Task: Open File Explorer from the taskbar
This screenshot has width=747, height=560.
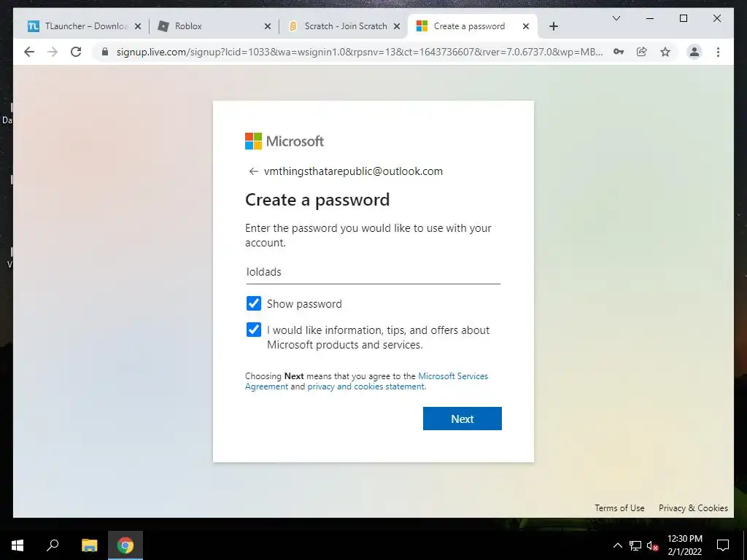Action: click(89, 545)
